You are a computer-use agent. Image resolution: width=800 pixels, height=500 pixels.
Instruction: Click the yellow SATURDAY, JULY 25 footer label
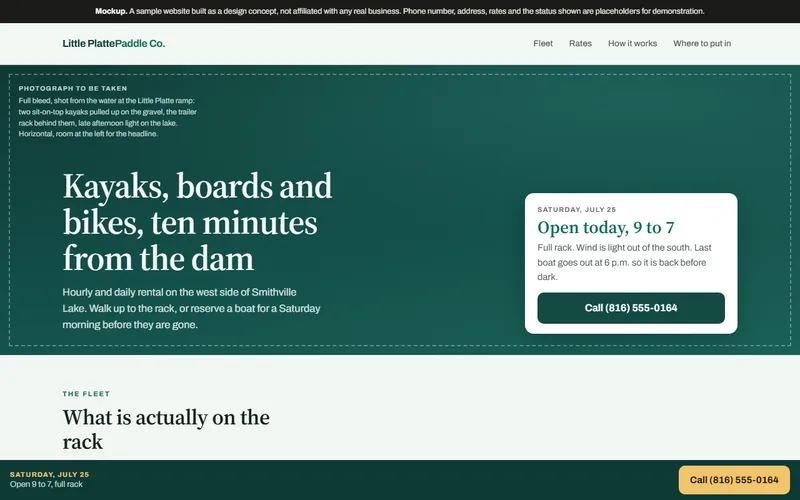(49, 474)
